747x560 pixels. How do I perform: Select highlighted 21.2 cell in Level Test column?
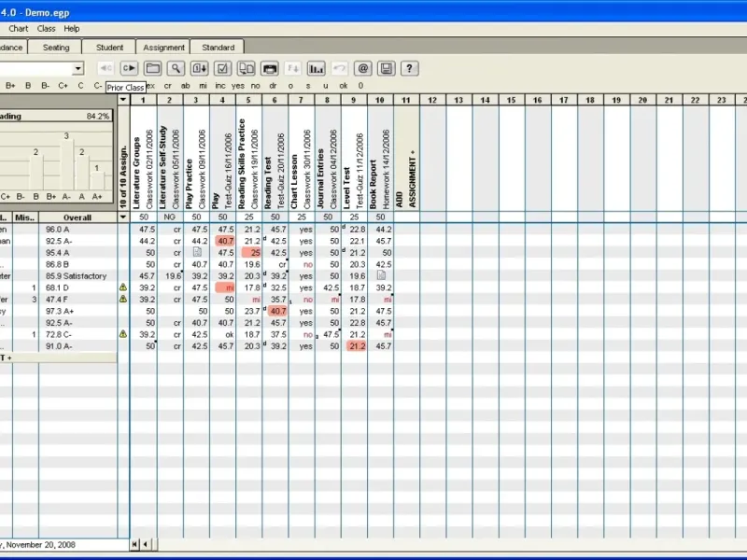click(357, 346)
